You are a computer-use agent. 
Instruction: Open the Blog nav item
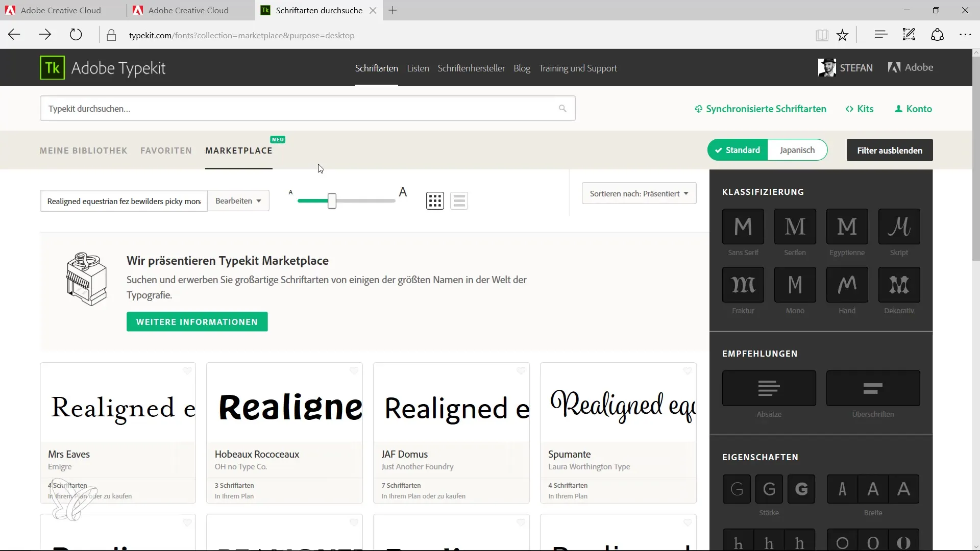click(x=522, y=68)
